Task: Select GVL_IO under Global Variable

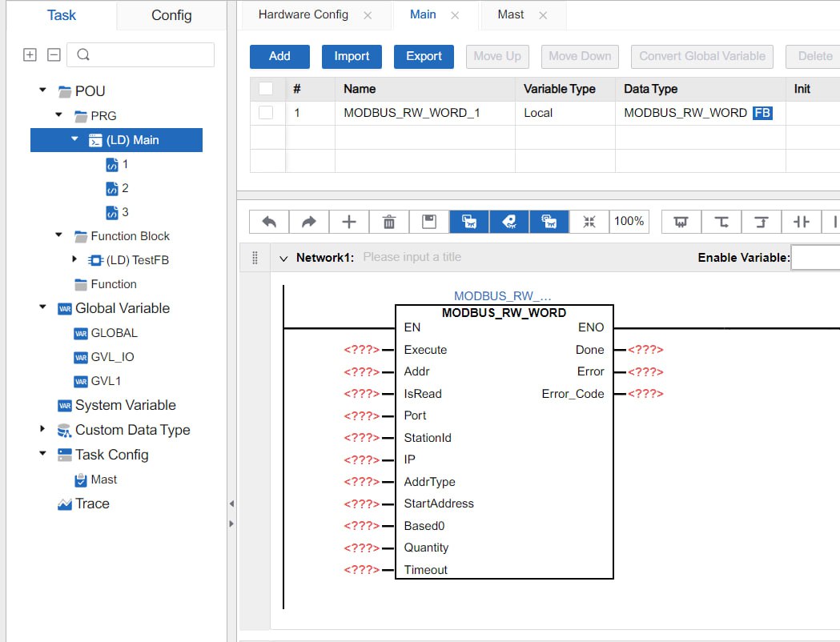Action: 104,357
